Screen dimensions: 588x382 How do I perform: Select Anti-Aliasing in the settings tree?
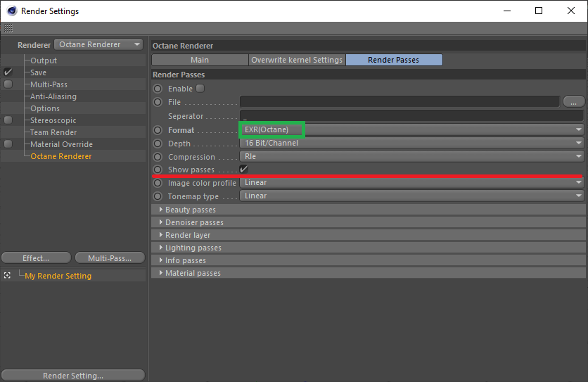[x=53, y=96]
